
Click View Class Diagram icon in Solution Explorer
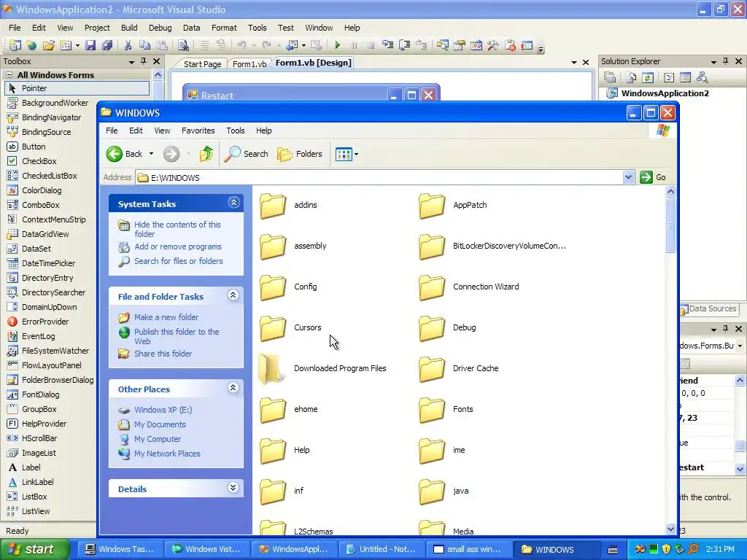coord(702,77)
